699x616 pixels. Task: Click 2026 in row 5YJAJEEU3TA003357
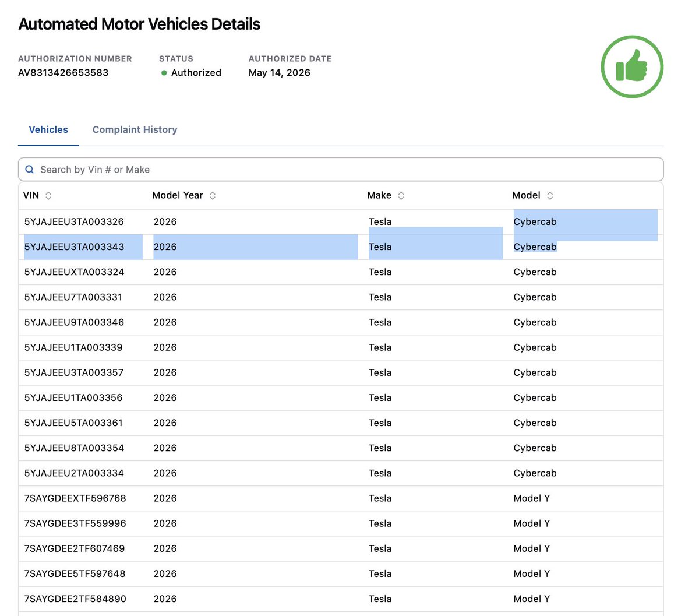point(165,372)
